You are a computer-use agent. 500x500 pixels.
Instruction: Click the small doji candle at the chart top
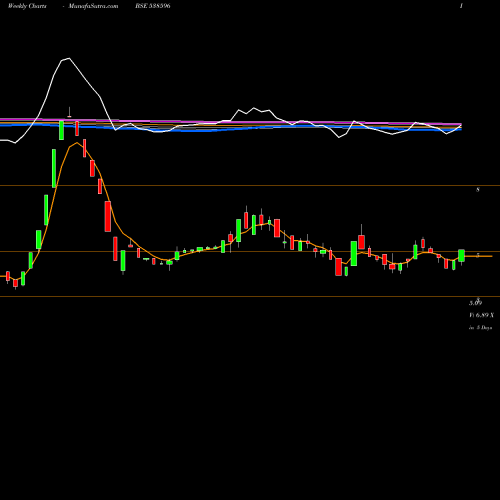[x=69, y=116]
